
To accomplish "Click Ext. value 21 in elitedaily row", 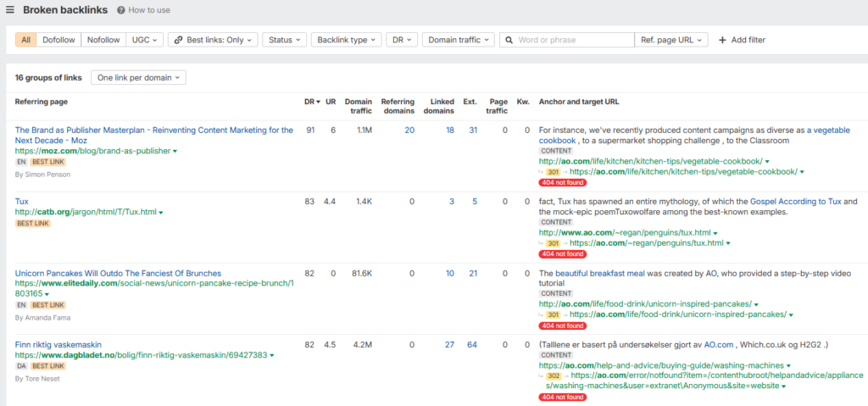I will [x=473, y=273].
